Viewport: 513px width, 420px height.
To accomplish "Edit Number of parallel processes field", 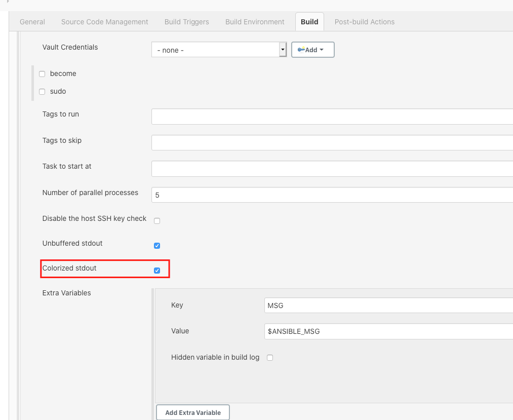I will [x=332, y=195].
